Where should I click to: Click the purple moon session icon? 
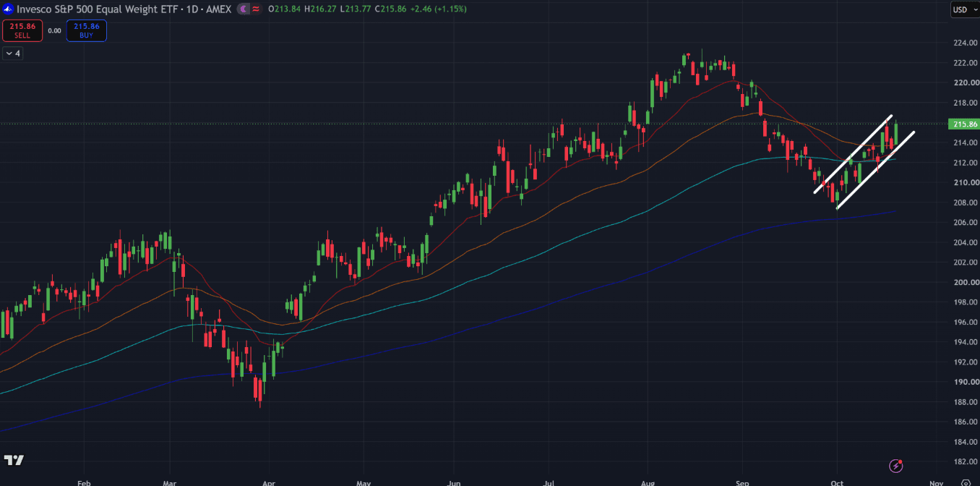(x=244, y=9)
